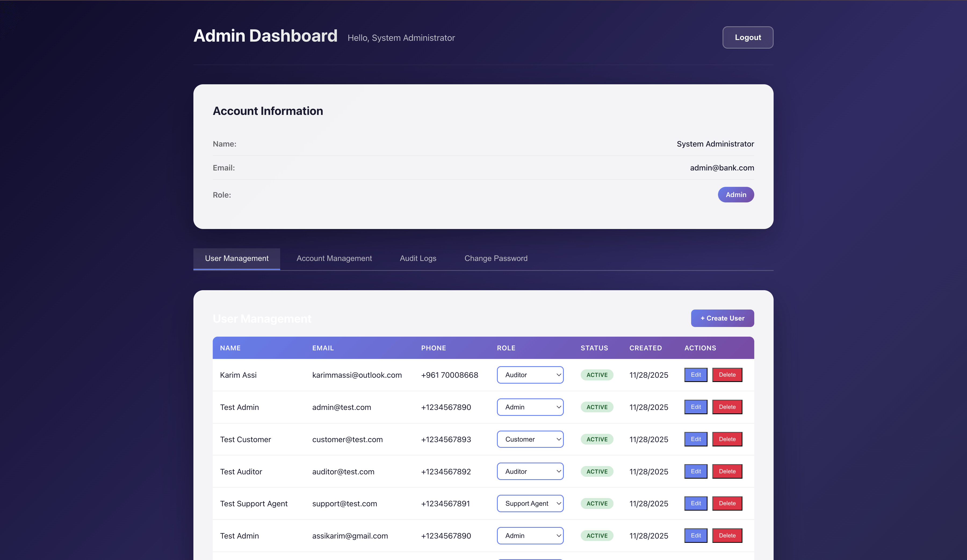The height and width of the screenshot is (560, 967).
Task: Click the Logout button
Action: pos(748,37)
